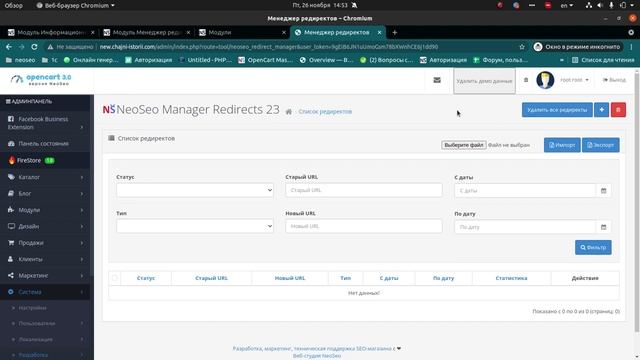Bookmark this page with star icon
The width and height of the screenshot is (640, 360).
pyautogui.click(x=522, y=47)
